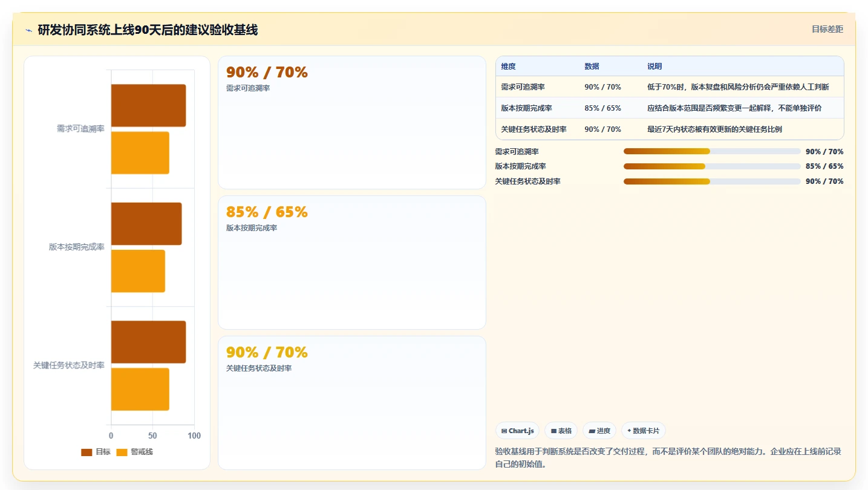Screen dimensions: 868x490
Task: Click the 关键任务状态及时率 y-axis label in chart
Action: pos(69,365)
